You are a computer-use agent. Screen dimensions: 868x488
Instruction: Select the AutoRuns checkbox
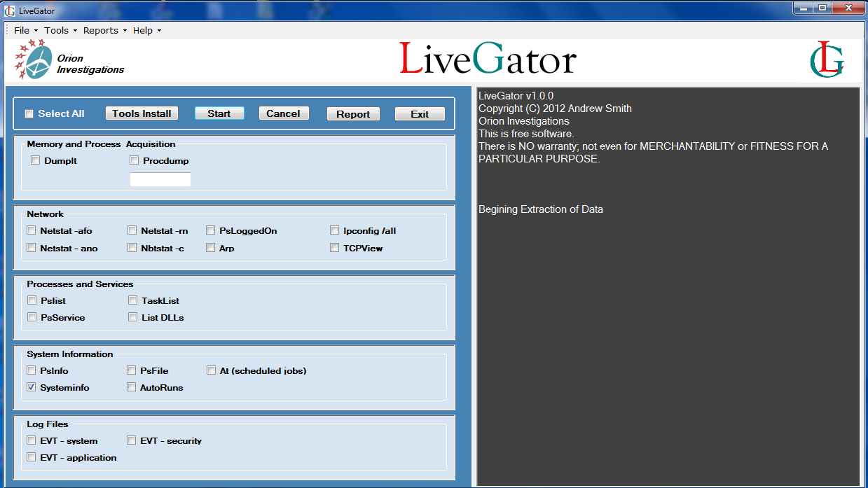132,387
